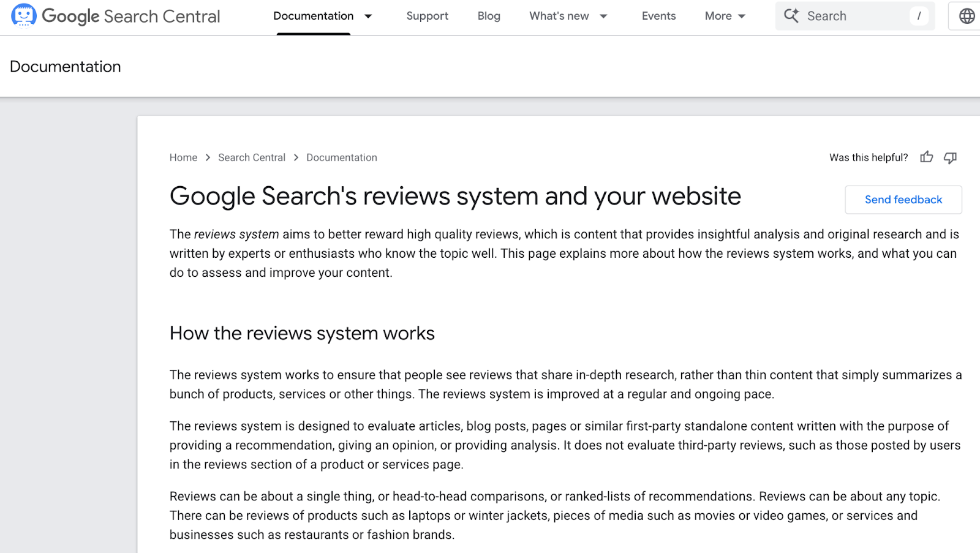Open Search Central breadcrumb link
Viewport: 980px width, 553px height.
click(x=252, y=157)
